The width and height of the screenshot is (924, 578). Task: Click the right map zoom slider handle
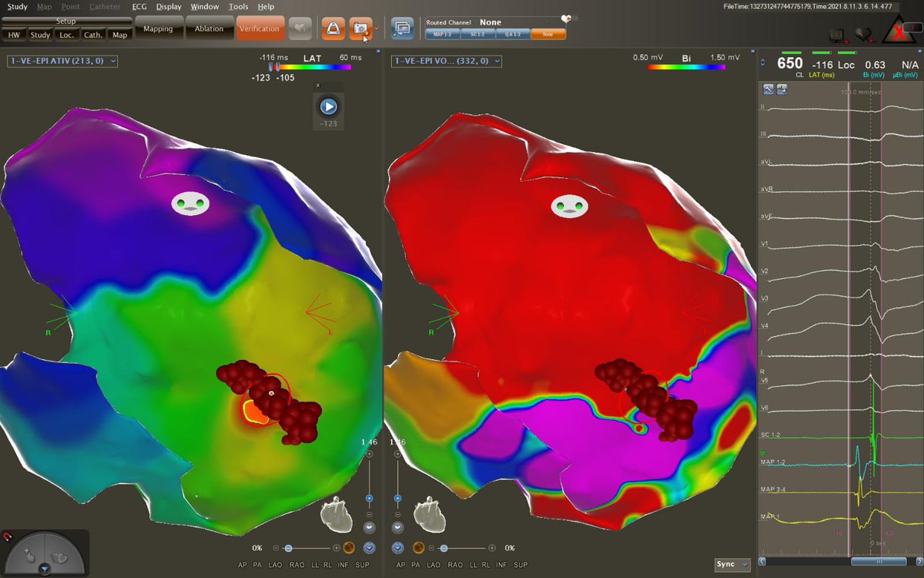pos(398,499)
